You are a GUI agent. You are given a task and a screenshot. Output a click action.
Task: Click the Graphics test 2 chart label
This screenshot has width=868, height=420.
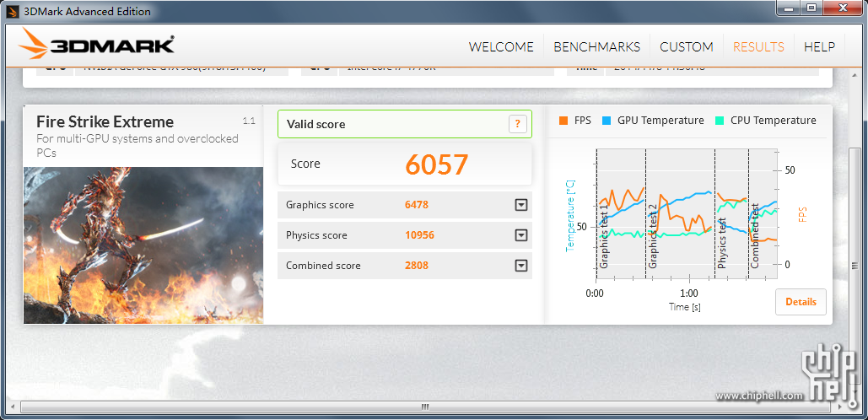[x=653, y=237]
